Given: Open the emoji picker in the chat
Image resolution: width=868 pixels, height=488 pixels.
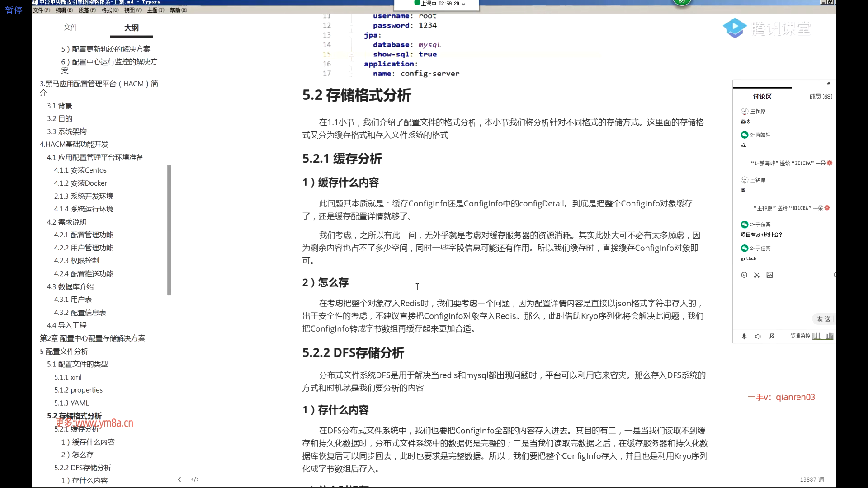Looking at the screenshot, I should point(744,275).
